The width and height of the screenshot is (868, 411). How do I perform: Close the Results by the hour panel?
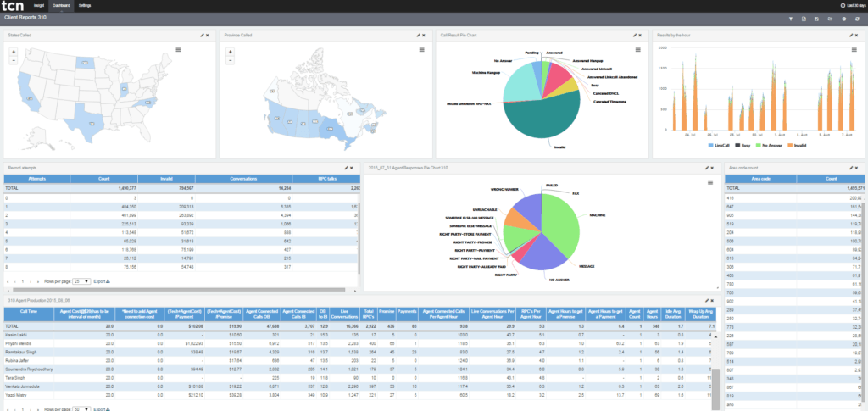[x=857, y=35]
